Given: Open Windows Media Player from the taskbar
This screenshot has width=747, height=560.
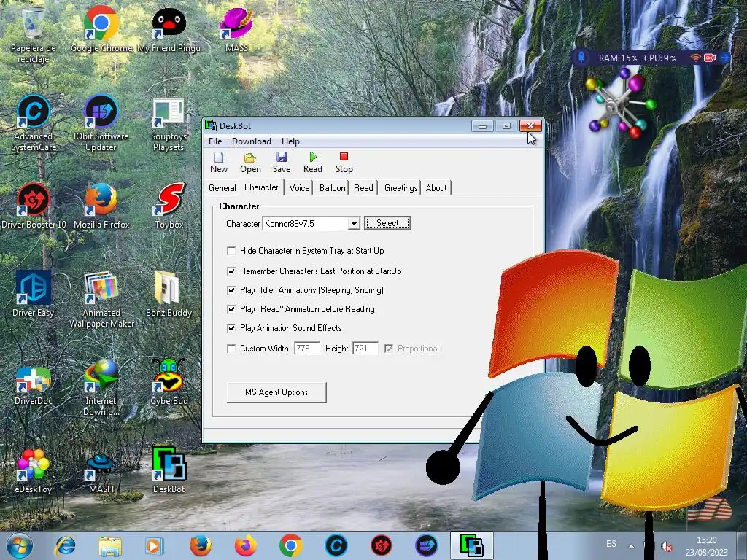Looking at the screenshot, I should (x=155, y=545).
